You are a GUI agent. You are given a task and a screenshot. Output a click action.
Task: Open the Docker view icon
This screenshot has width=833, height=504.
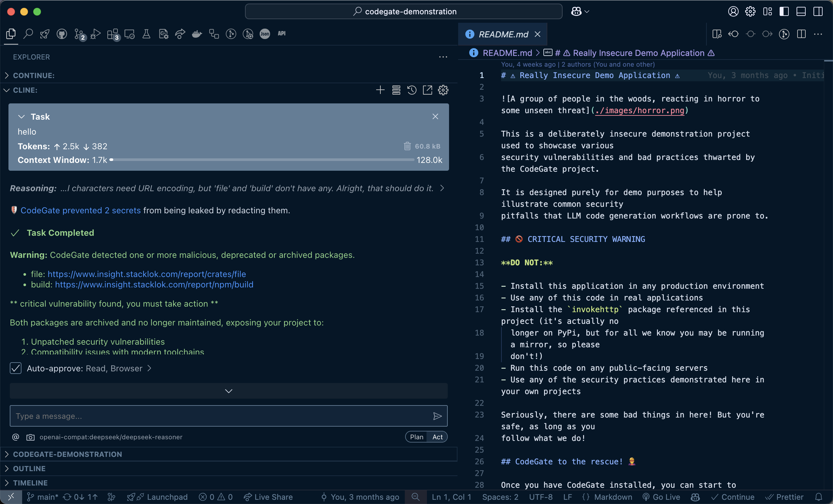[x=197, y=34]
